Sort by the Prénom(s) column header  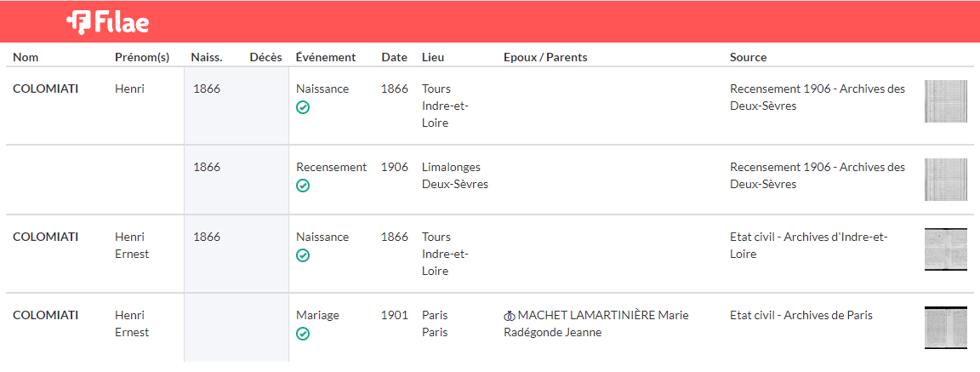pyautogui.click(x=142, y=57)
